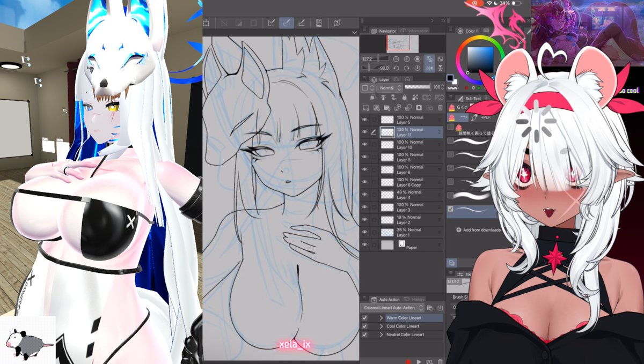
Task: Play the selected auto action
Action: point(419,361)
